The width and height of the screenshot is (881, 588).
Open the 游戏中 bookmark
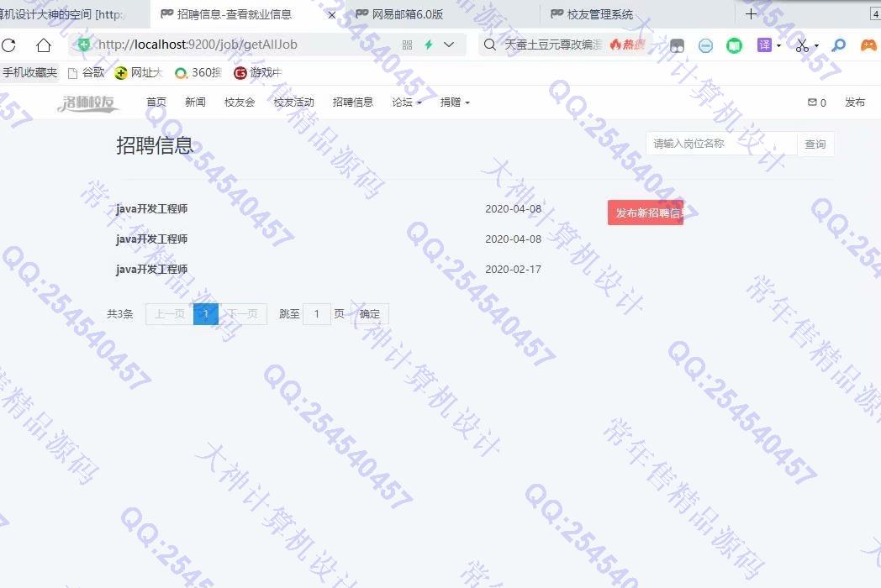pos(257,72)
